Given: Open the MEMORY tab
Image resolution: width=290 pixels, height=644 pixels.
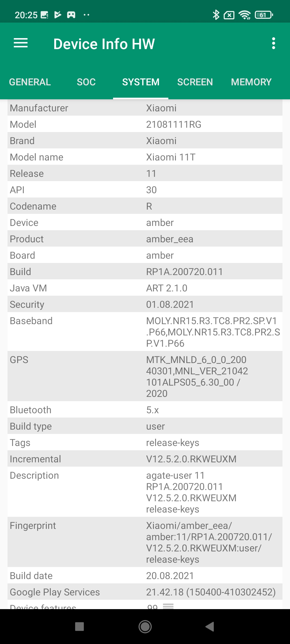Looking at the screenshot, I should click(251, 82).
